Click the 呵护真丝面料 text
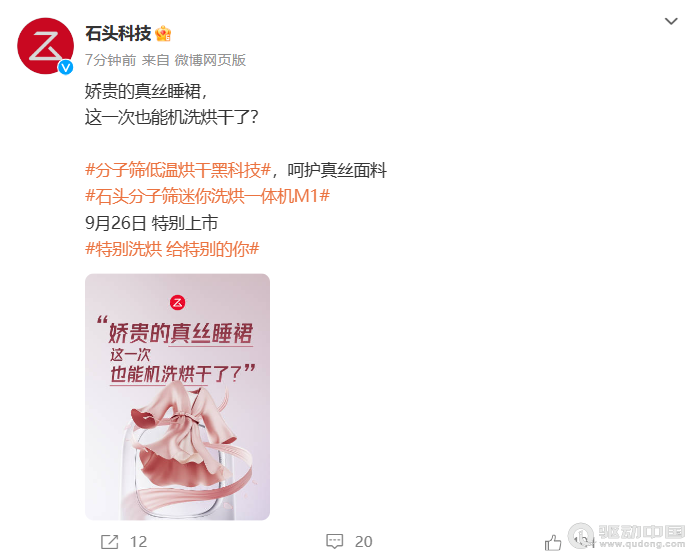This screenshot has height=560, width=696. pyautogui.click(x=337, y=170)
